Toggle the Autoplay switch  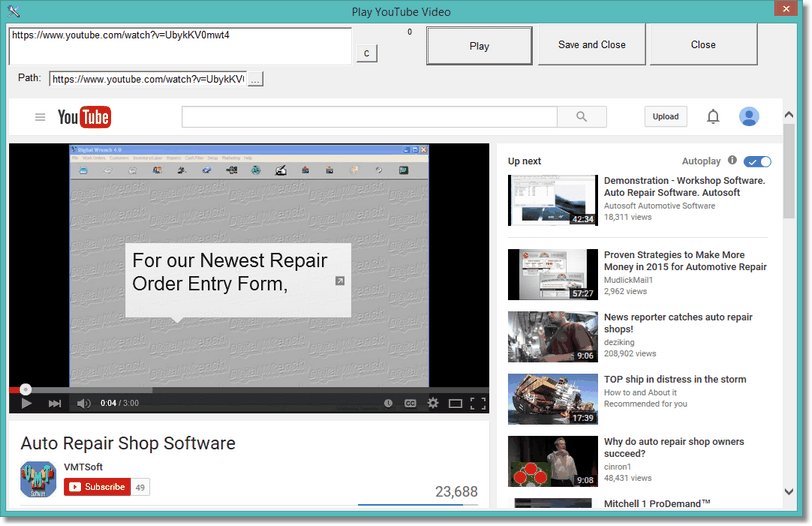coord(757,161)
